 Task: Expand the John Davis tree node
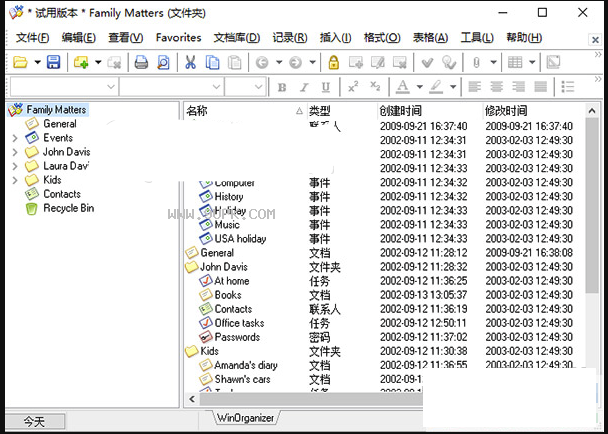point(15,152)
